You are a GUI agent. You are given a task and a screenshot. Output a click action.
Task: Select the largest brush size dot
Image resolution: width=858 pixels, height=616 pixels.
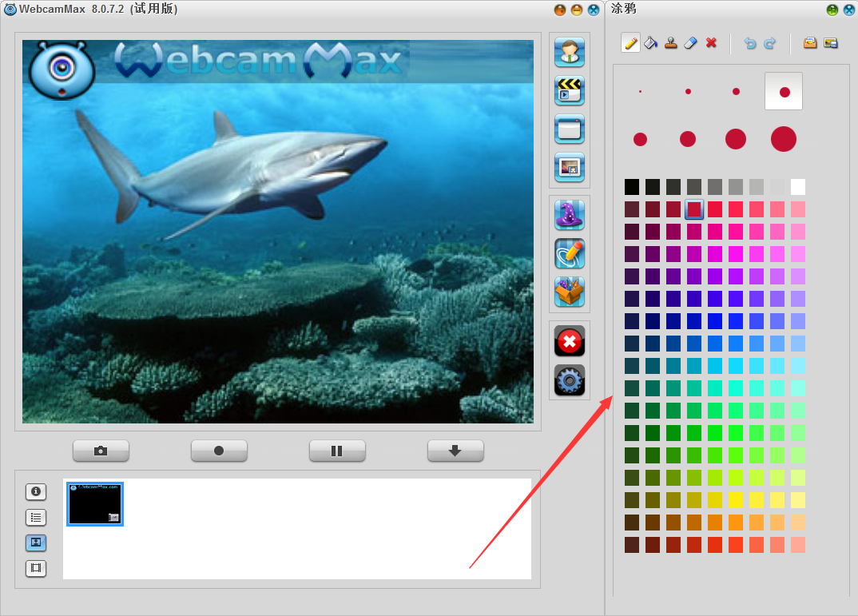point(784,139)
